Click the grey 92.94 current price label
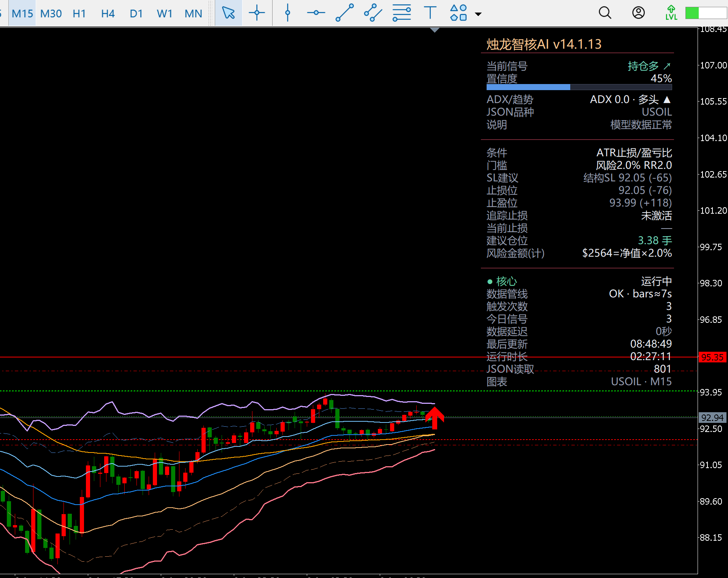The image size is (728, 578). 712,418
